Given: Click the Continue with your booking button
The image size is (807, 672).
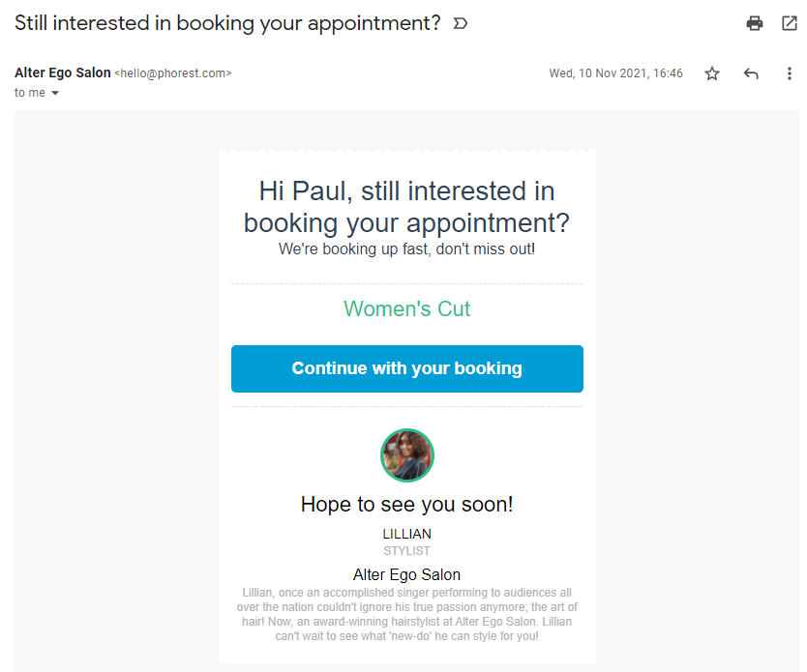Looking at the screenshot, I should pyautogui.click(x=407, y=368).
